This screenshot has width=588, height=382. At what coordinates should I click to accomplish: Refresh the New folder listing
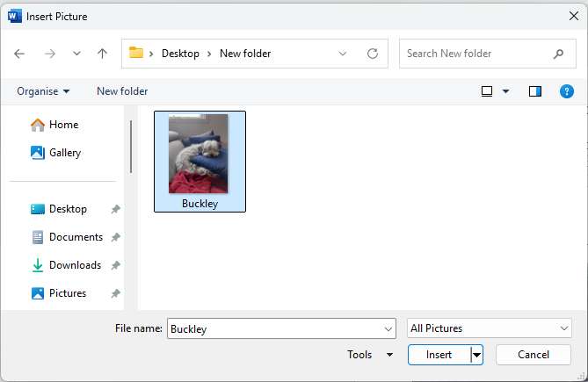(x=373, y=54)
